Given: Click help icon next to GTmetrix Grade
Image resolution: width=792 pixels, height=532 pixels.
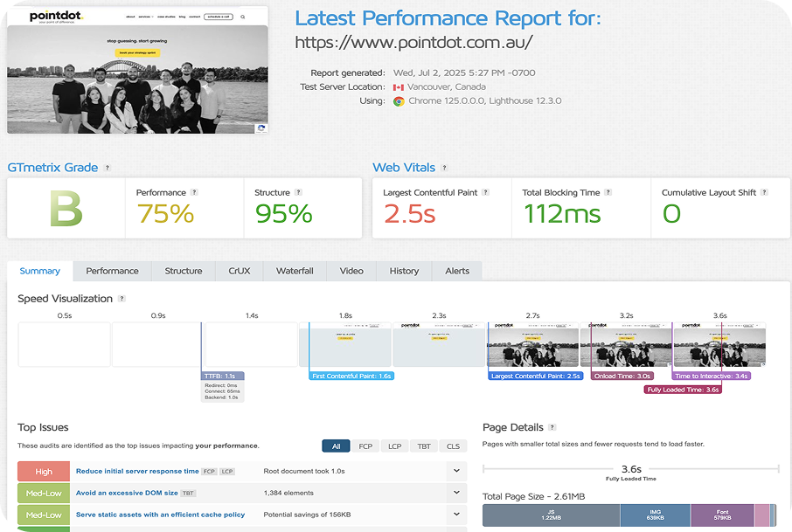Looking at the screenshot, I should [x=108, y=168].
